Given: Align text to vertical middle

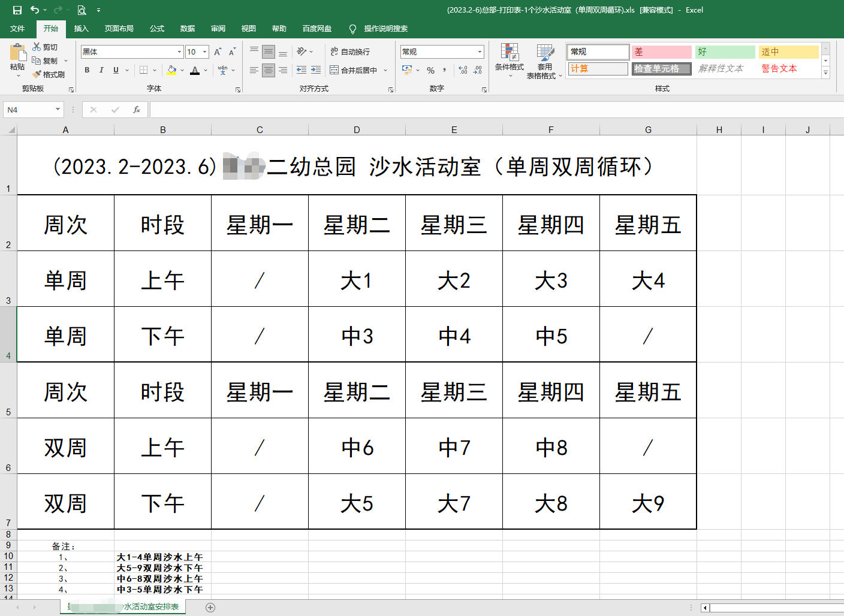Looking at the screenshot, I should click(x=269, y=52).
